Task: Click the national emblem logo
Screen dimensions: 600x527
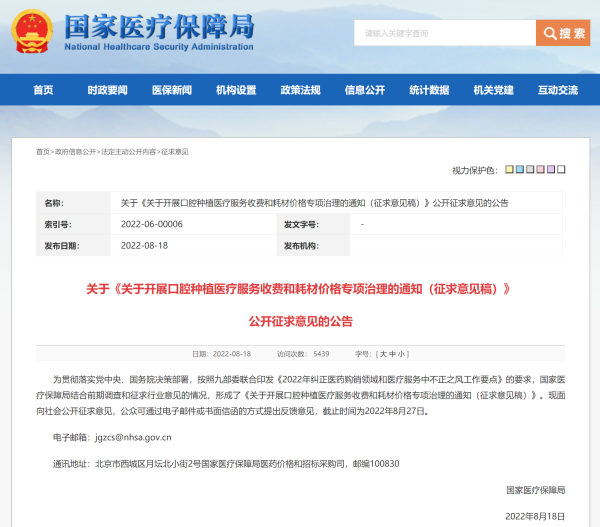Action: coord(33,31)
